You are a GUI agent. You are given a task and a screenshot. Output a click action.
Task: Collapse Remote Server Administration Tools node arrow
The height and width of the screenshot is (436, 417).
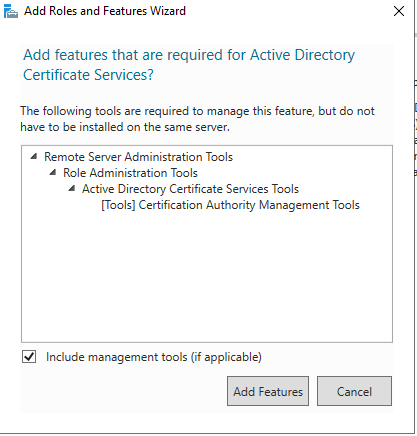click(x=34, y=156)
